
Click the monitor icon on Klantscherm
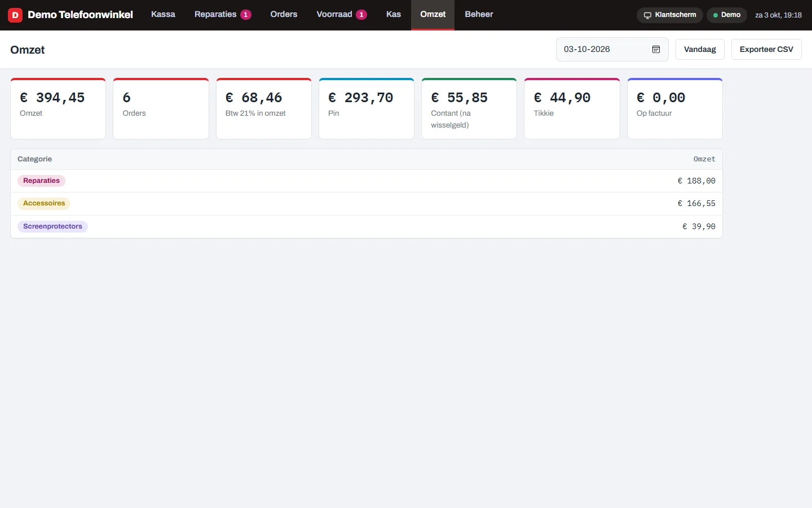click(647, 15)
